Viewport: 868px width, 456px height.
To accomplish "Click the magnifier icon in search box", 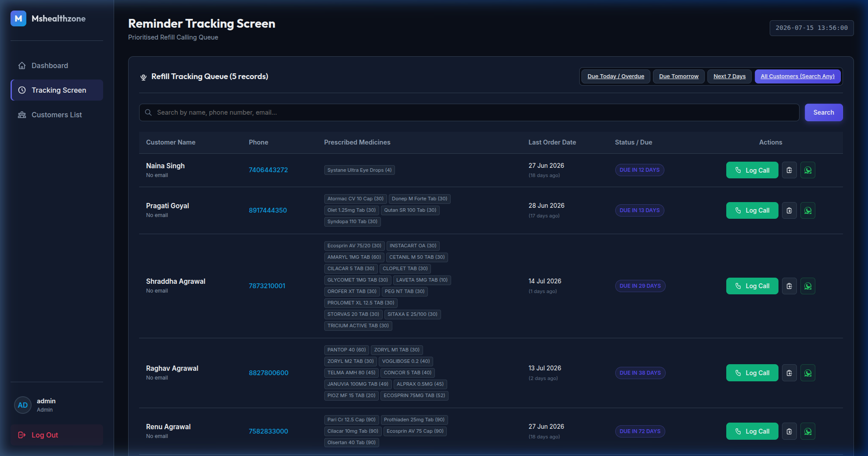I will [x=148, y=112].
